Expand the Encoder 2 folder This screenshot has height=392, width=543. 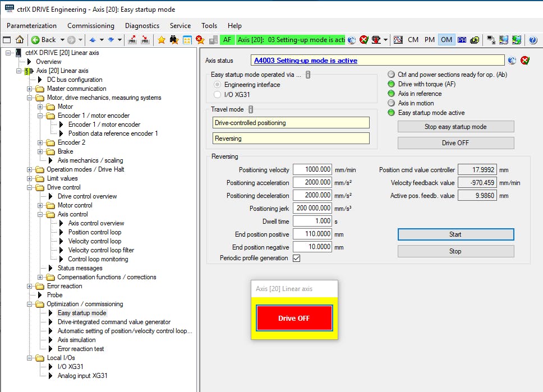pyautogui.click(x=40, y=142)
